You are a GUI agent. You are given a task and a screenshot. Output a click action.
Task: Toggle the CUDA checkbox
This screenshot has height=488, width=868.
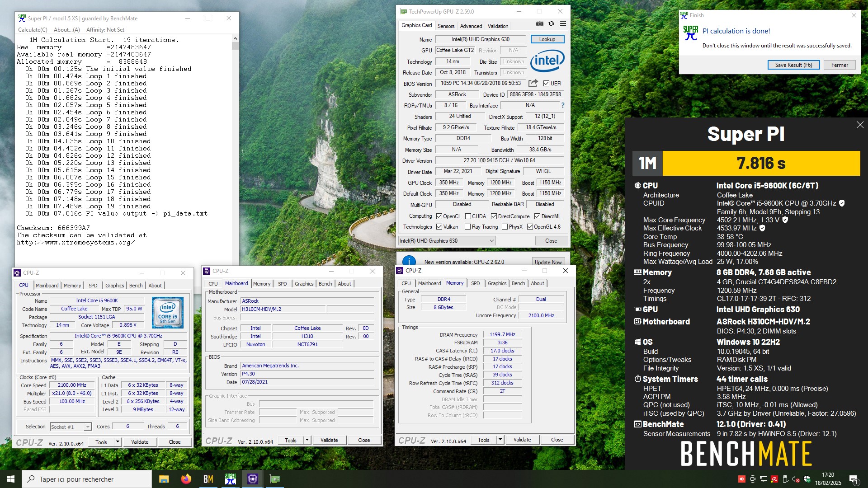click(468, 216)
